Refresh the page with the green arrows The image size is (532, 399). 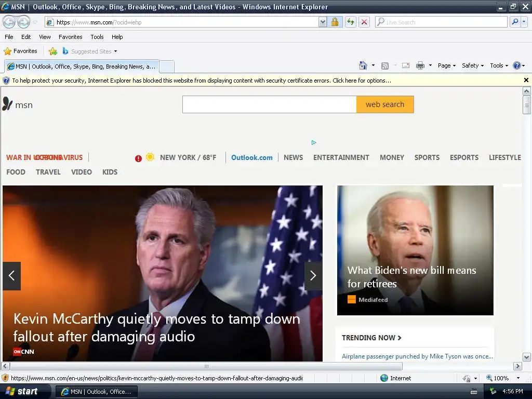[351, 22]
